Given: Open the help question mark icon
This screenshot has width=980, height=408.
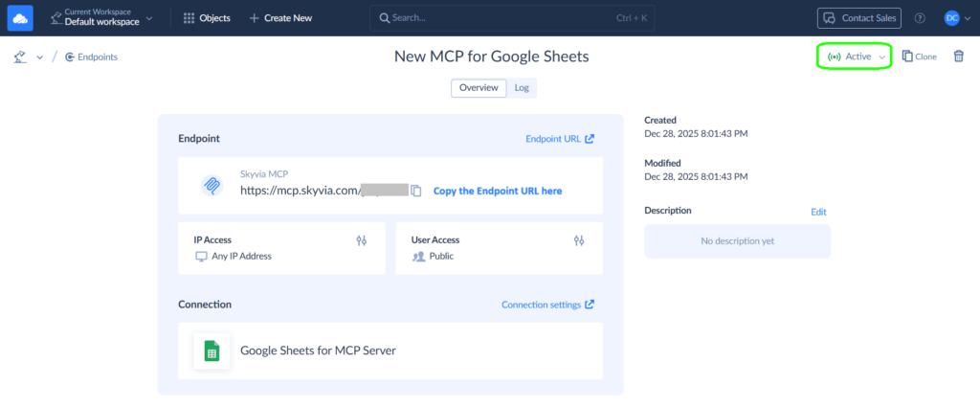Looking at the screenshot, I should 920,18.
